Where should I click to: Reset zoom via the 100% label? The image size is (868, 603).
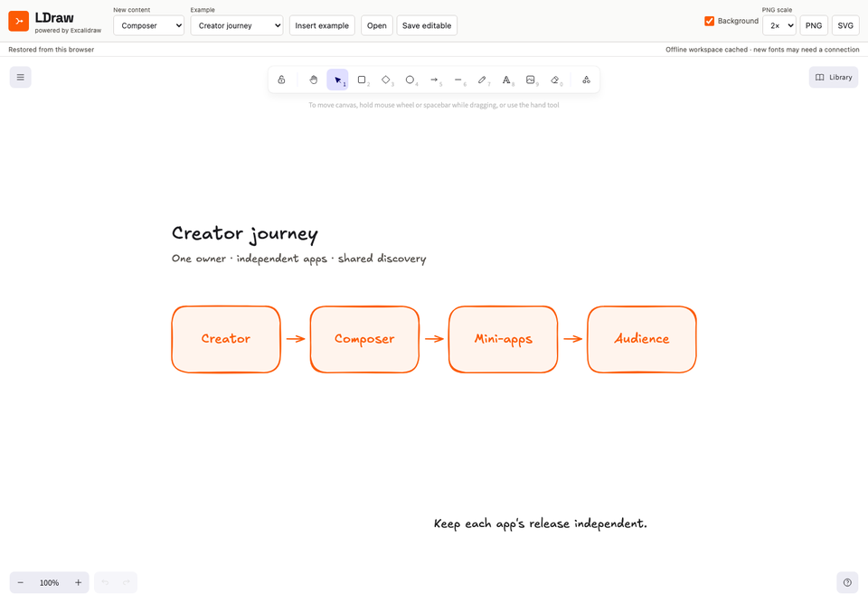(49, 582)
